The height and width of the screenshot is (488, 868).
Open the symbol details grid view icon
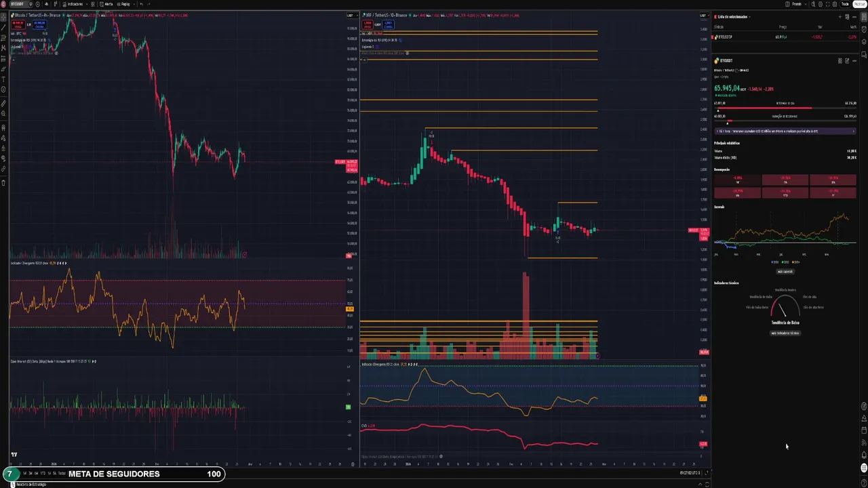pos(840,61)
